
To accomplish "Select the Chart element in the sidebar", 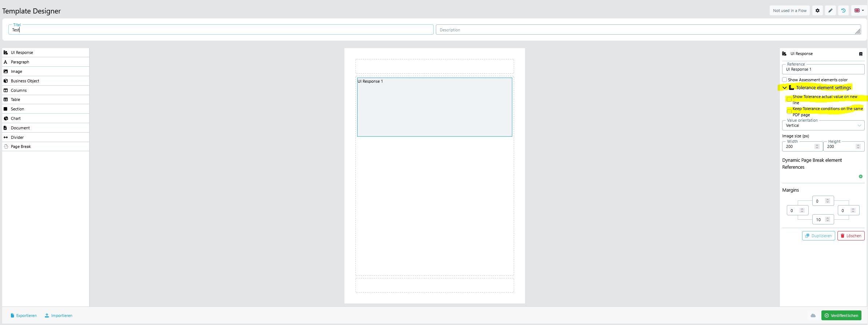I will (x=16, y=118).
